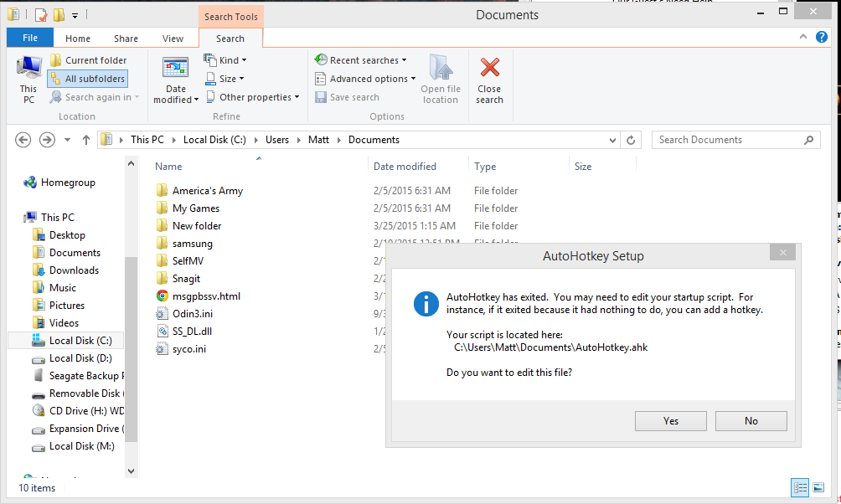Switch to Details view icon

(800, 487)
